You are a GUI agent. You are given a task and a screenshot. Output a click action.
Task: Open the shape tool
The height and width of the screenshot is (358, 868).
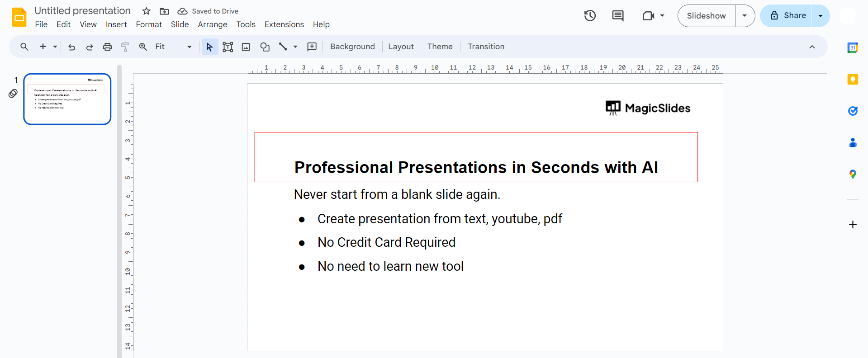[265, 47]
